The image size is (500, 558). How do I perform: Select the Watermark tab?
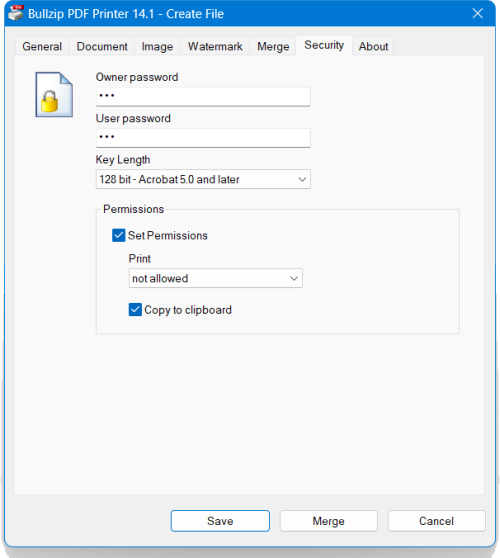(x=215, y=46)
